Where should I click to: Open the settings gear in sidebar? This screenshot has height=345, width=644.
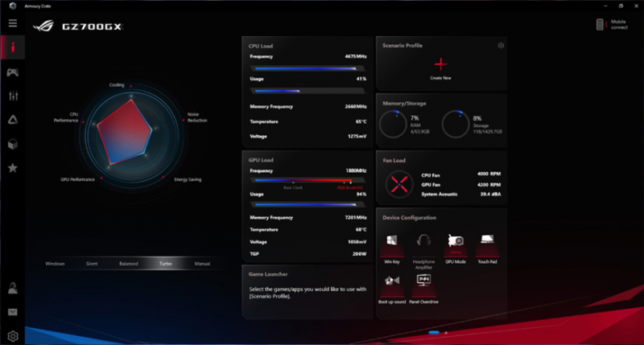[x=13, y=336]
